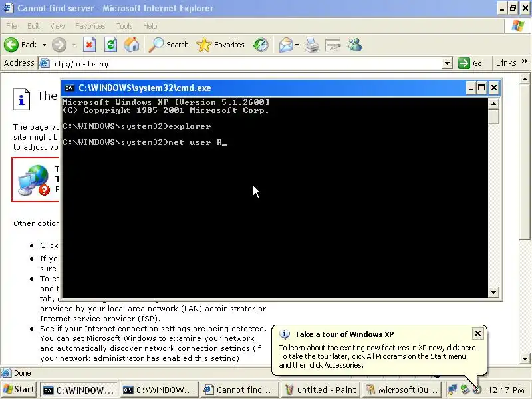Click the Mail envelope icon

(x=286, y=45)
